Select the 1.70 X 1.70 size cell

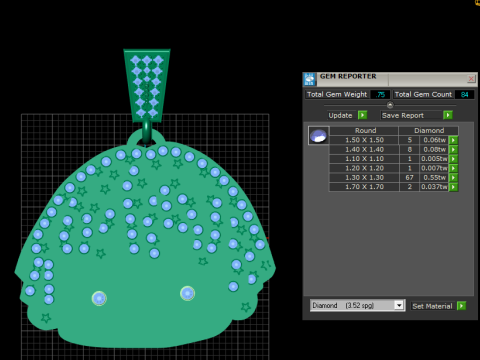[364, 187]
